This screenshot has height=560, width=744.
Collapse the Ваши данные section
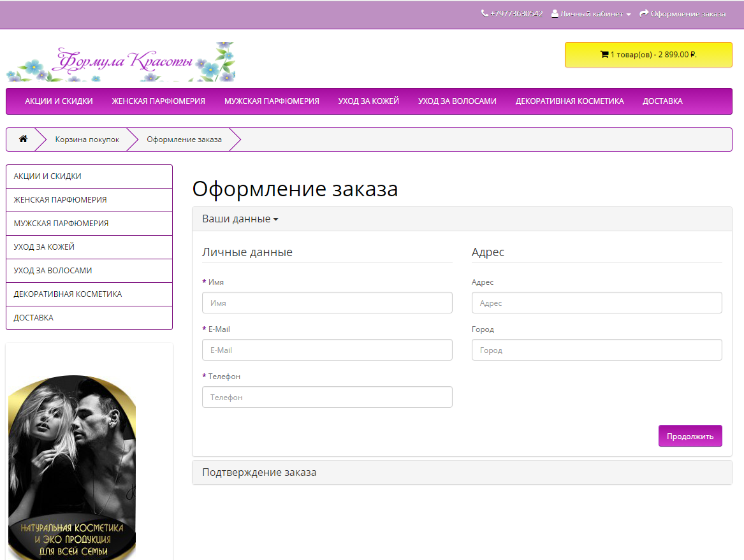tap(238, 219)
